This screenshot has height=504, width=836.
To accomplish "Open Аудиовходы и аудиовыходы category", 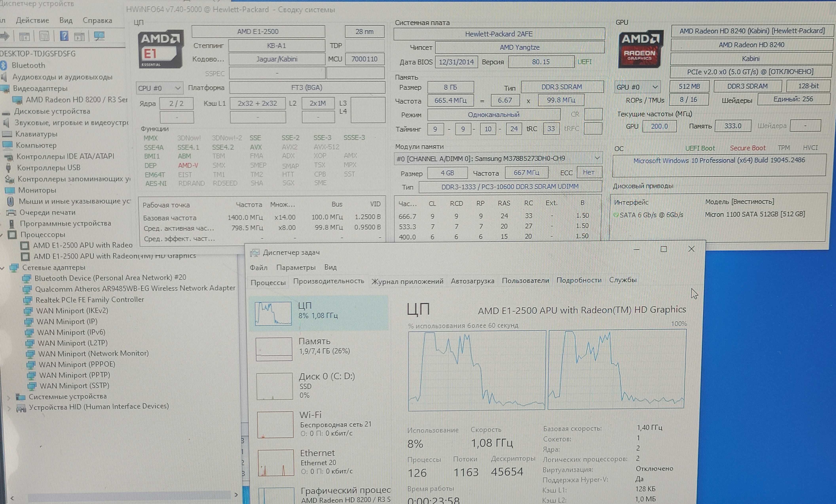I will click(62, 77).
